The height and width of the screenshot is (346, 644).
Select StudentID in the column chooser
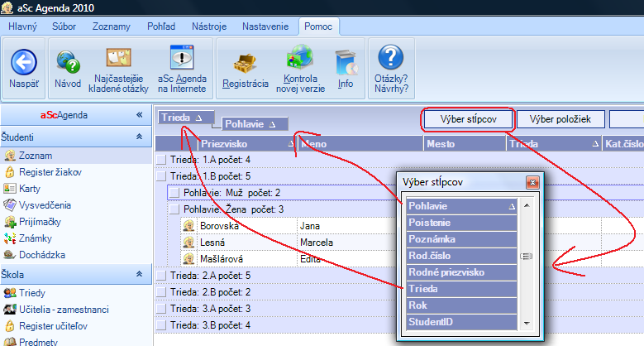pos(461,322)
